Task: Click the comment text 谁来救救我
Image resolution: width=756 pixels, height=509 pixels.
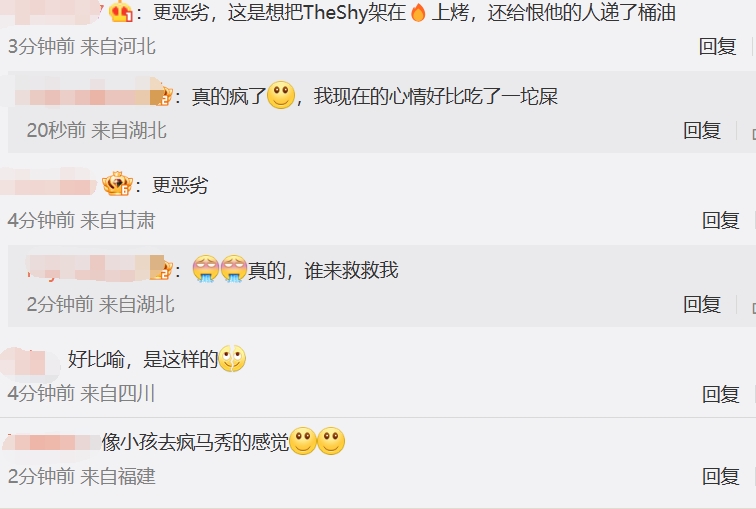Action: click(351, 269)
